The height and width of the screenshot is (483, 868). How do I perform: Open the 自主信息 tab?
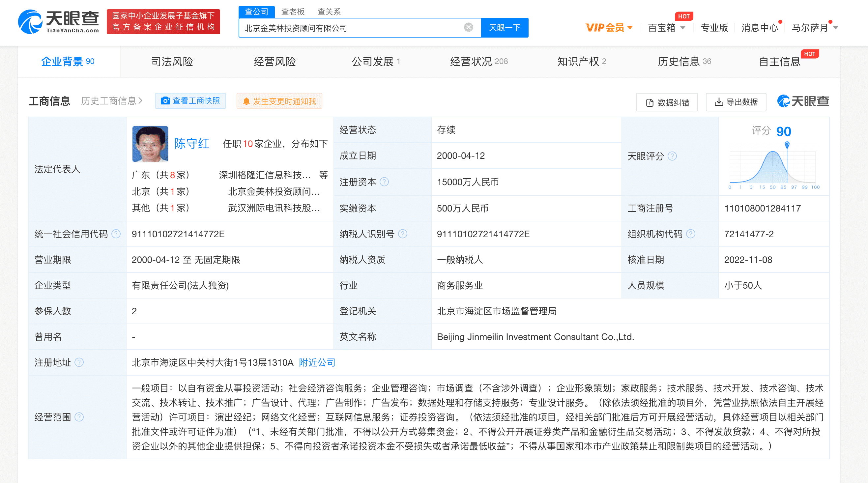click(x=779, y=61)
